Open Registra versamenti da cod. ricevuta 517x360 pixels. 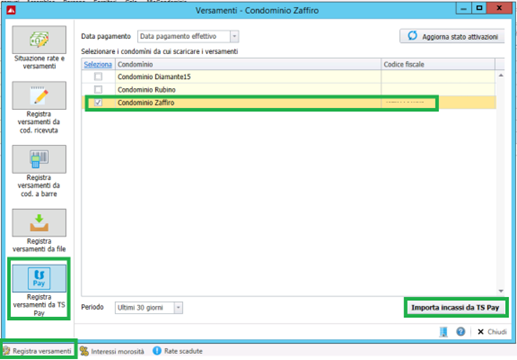click(x=39, y=95)
